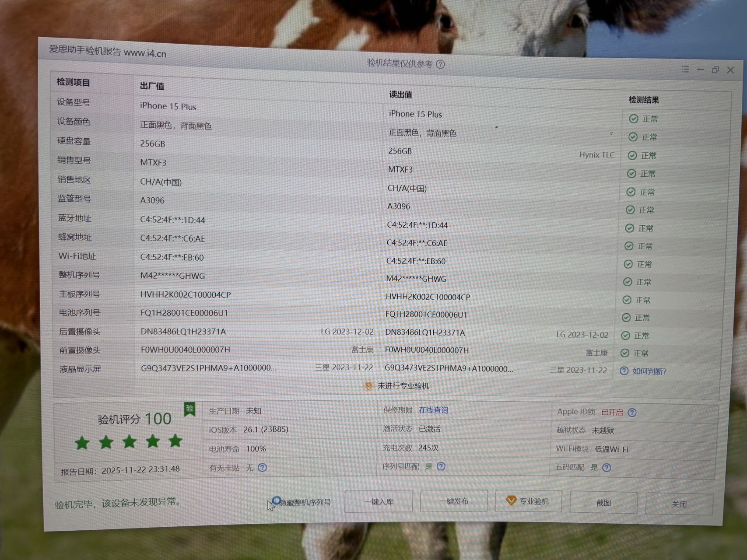
Task: Click the question icon beside 有无卡贴
Action: click(x=262, y=468)
